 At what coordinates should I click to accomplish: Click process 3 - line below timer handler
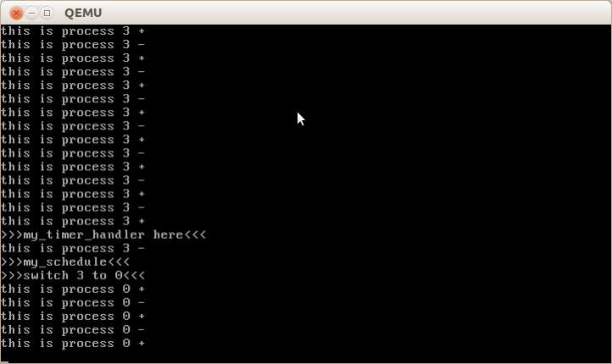point(73,249)
